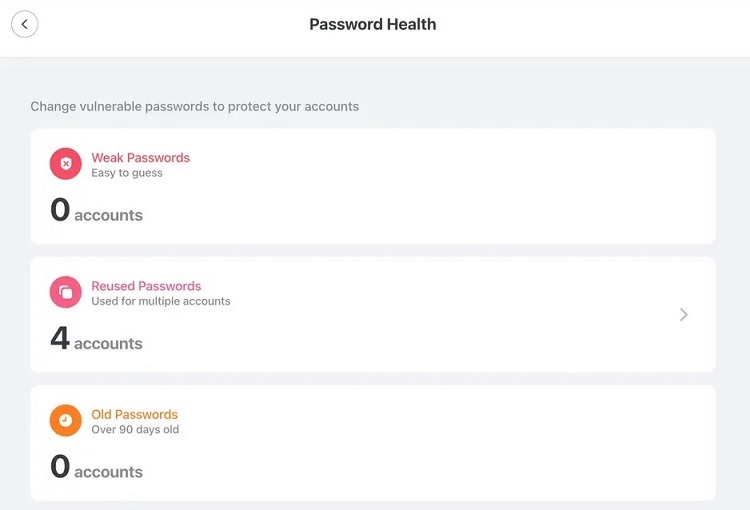This screenshot has height=510, width=750.
Task: Click 'Easy to guess' subtitle
Action: pyautogui.click(x=127, y=173)
